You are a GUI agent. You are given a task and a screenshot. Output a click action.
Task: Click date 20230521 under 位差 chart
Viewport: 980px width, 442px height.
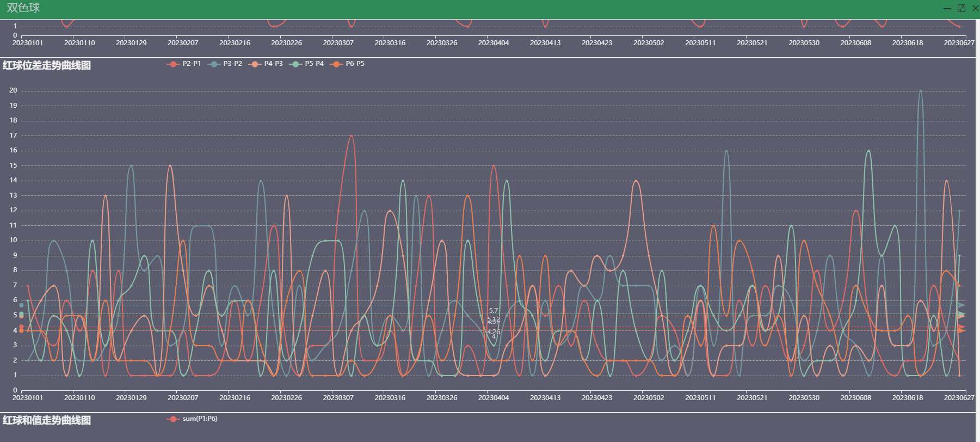click(x=752, y=398)
